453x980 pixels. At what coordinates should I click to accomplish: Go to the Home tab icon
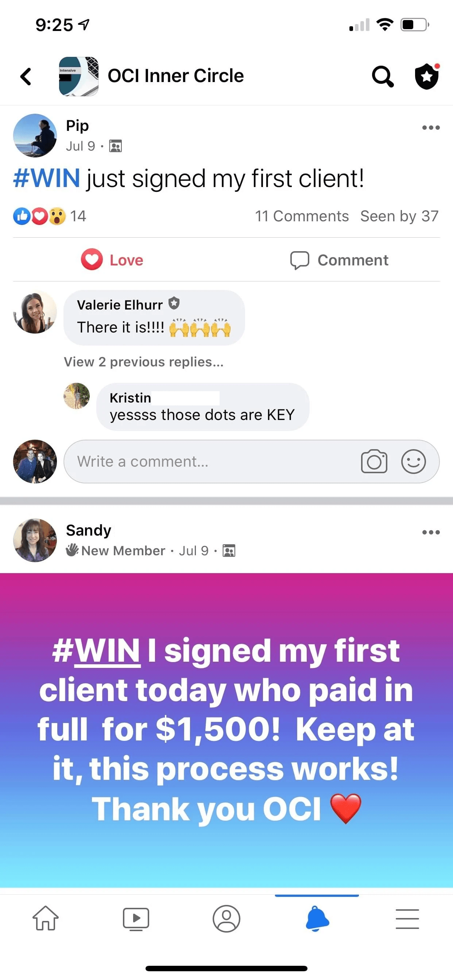[46, 918]
